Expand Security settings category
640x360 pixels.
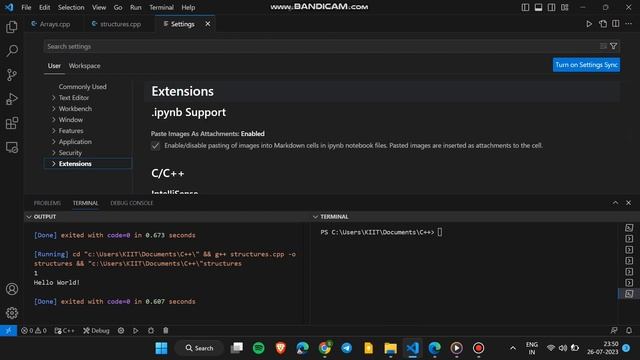click(70, 153)
